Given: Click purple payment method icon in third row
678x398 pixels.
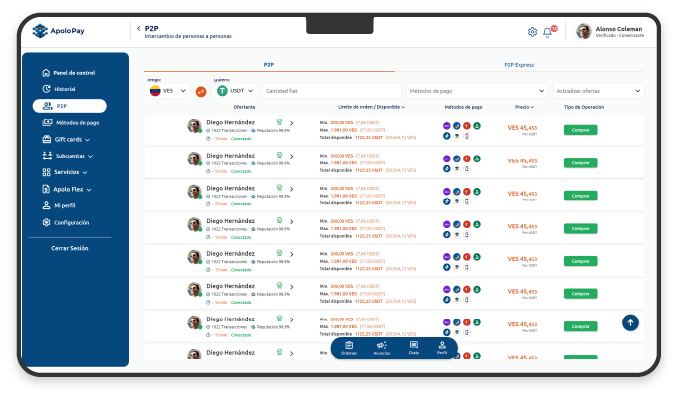Looking at the screenshot, I should coord(447,192).
